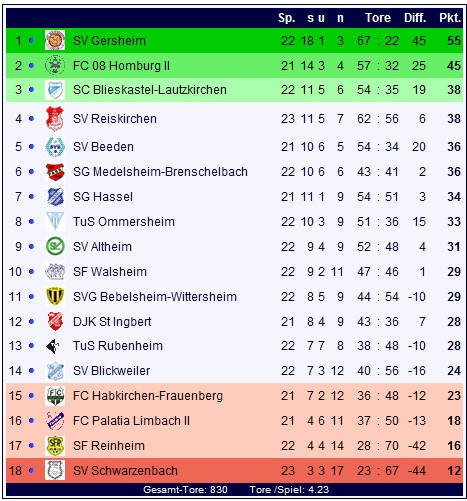Click the SV Gersheim club crest
The height and width of the screenshot is (501, 467).
[x=55, y=40]
